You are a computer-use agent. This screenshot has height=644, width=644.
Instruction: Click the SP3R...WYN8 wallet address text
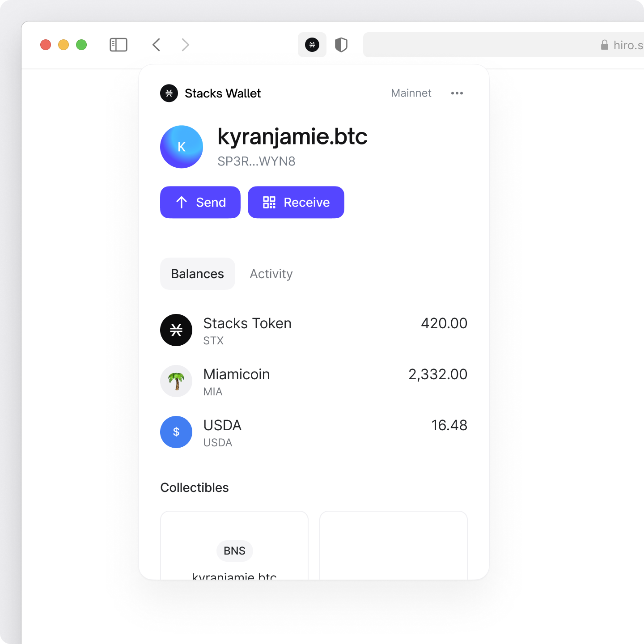pos(256,161)
